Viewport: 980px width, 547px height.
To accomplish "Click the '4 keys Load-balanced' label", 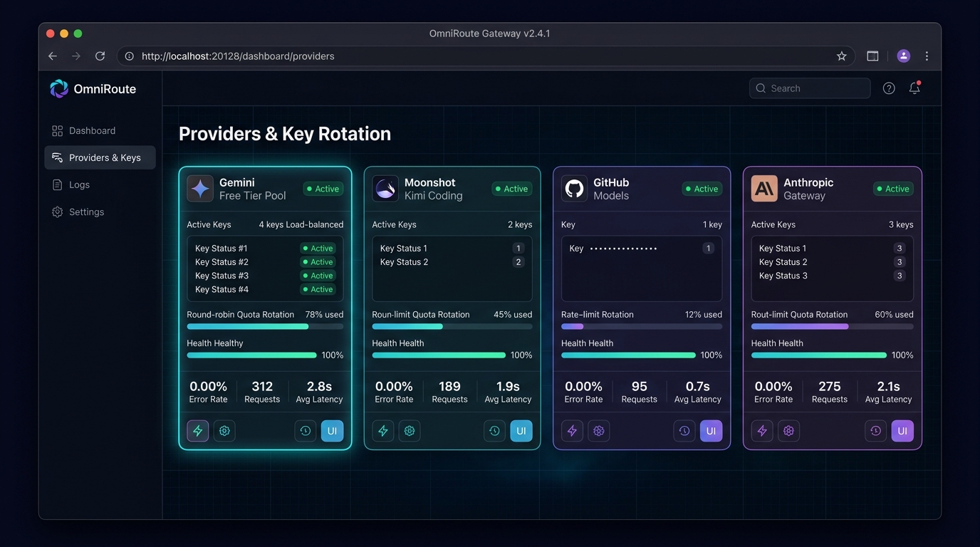I will pos(301,224).
